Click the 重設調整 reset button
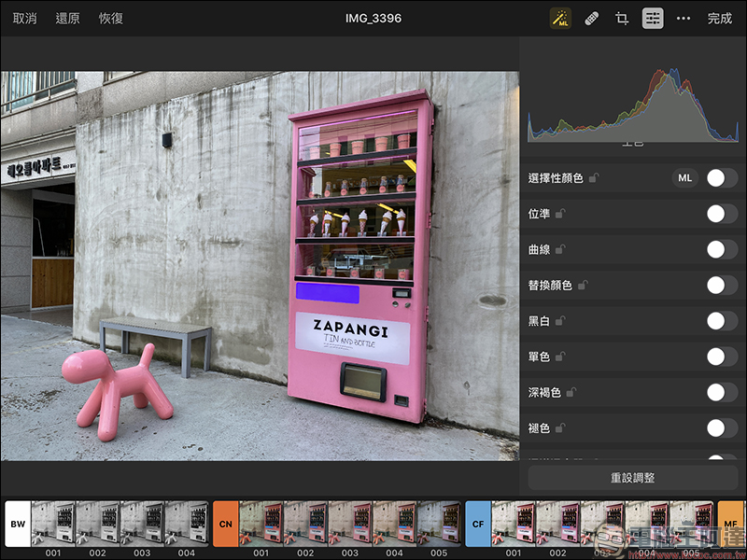Image resolution: width=747 pixels, height=560 pixels. (x=632, y=478)
